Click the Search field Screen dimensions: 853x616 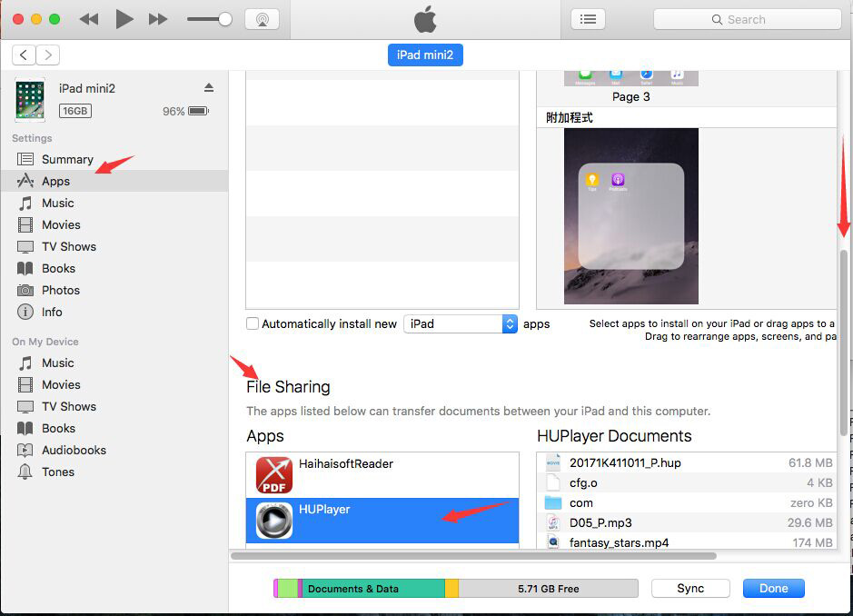tap(747, 20)
